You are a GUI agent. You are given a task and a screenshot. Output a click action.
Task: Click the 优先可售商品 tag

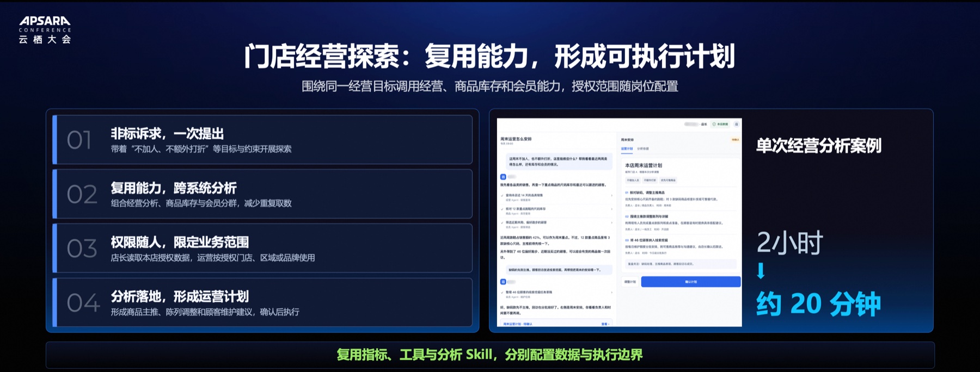[668, 180]
